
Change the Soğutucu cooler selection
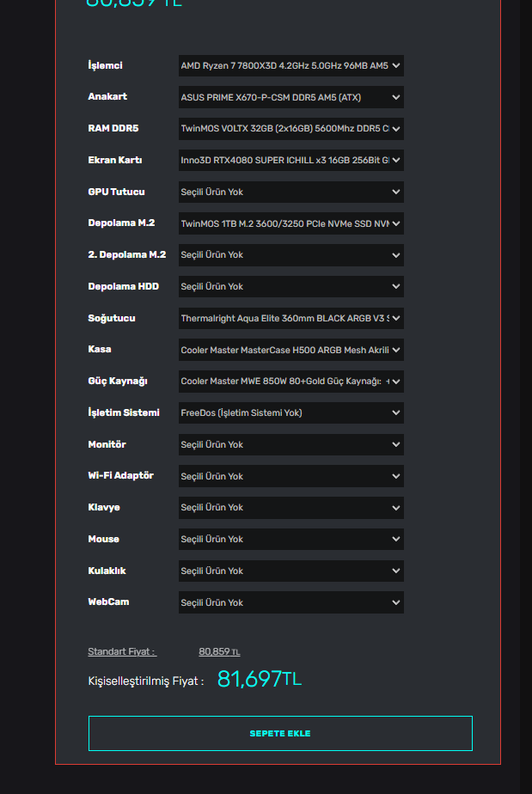290,318
